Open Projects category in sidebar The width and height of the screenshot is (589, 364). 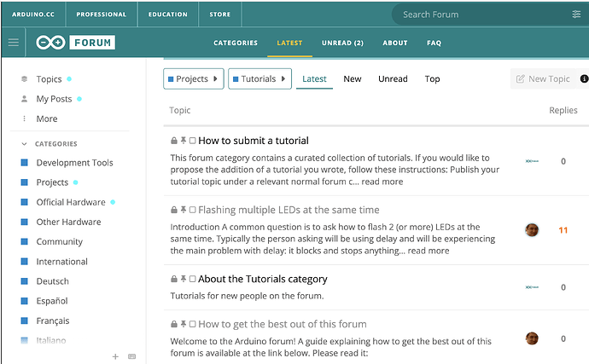pos(52,182)
